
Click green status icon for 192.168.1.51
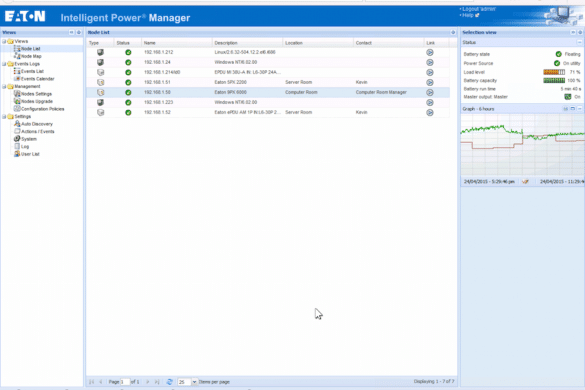point(128,82)
